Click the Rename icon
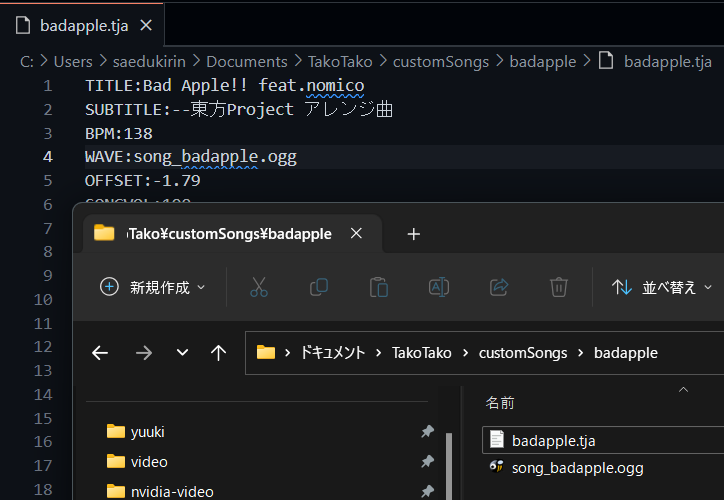The width and height of the screenshot is (724, 500). (x=439, y=287)
